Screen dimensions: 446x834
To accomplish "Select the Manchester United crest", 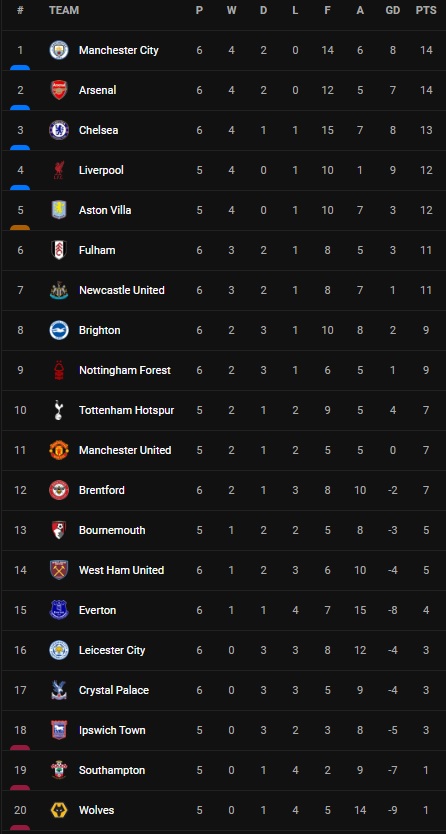I will pos(59,450).
